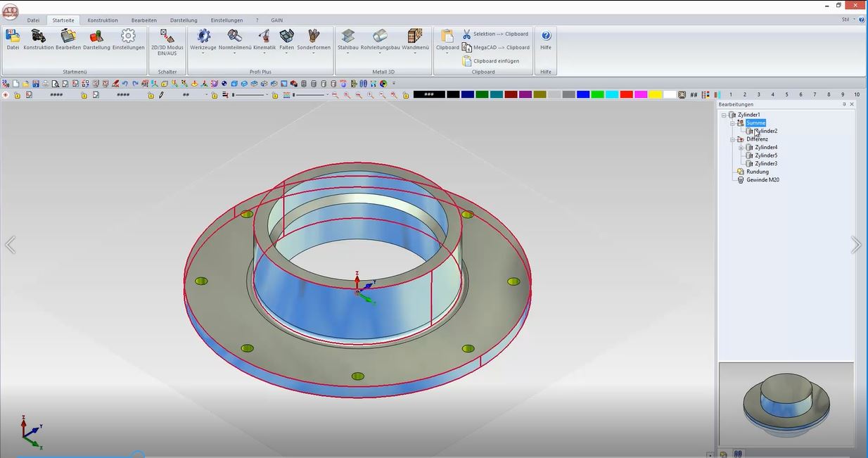Click layer number 5
The image size is (868, 458).
coord(786,95)
